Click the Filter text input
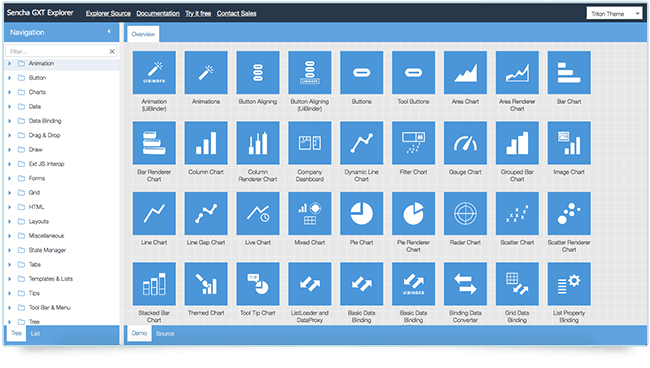 [x=57, y=51]
